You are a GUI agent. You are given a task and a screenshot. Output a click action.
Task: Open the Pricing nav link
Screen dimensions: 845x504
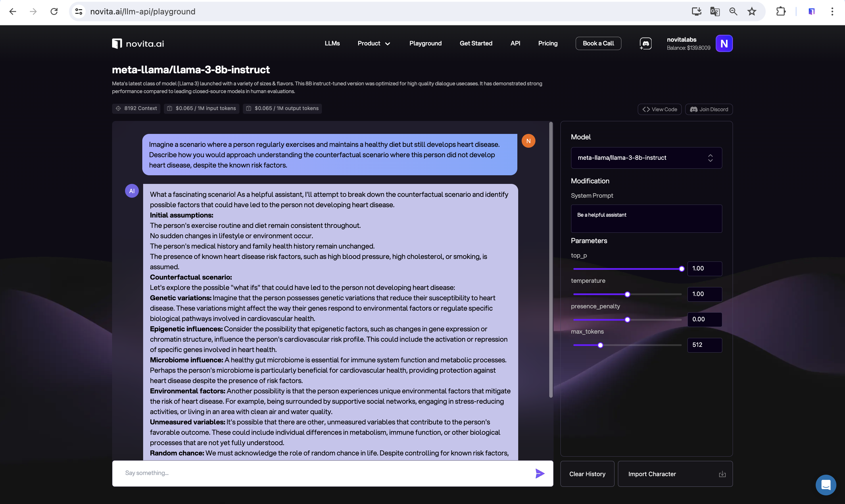click(x=548, y=43)
